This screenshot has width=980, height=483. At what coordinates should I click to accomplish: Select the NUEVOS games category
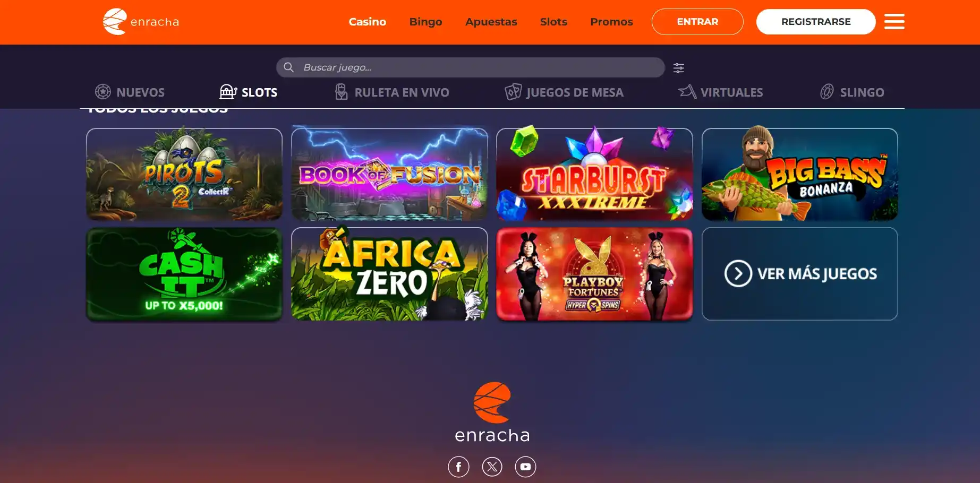(130, 92)
